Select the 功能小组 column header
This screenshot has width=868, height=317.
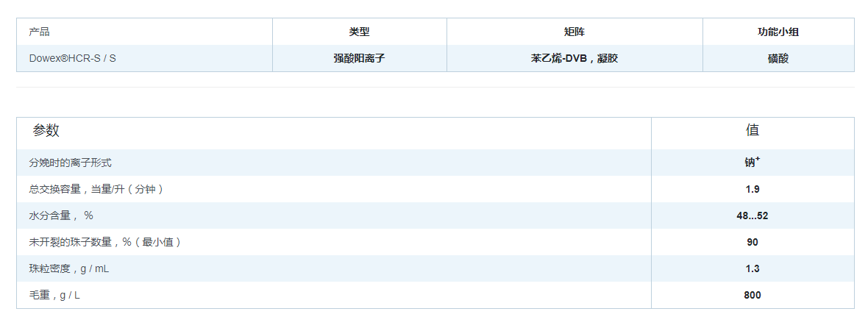[x=778, y=32]
